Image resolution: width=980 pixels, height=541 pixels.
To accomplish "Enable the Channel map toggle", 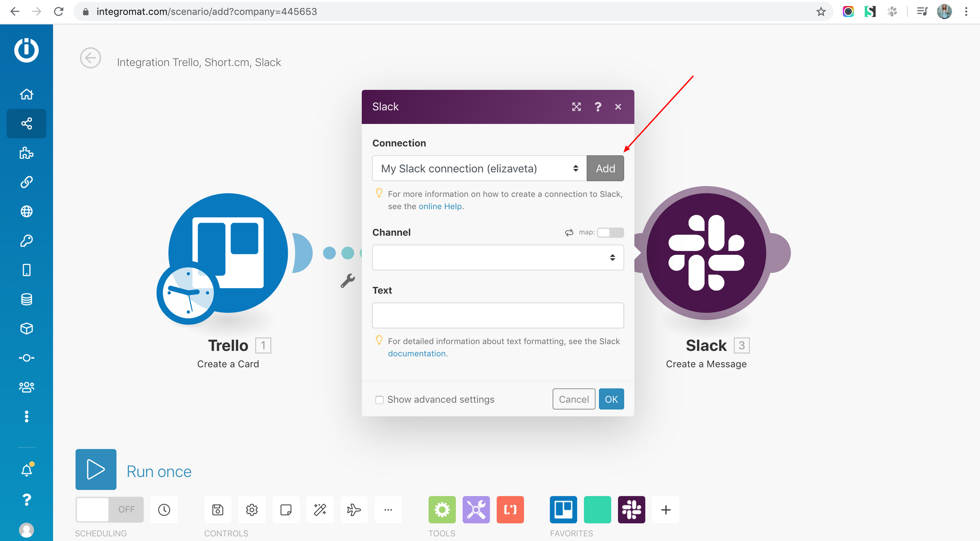I will (610, 232).
